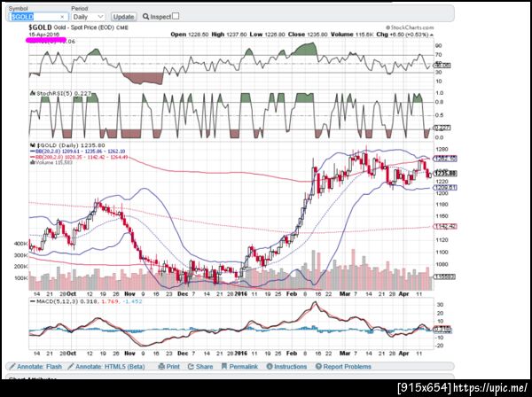Image resolution: width=532 pixels, height=397 pixels.
Task: Click the small arrow after the Chg value
Action: click(431, 35)
